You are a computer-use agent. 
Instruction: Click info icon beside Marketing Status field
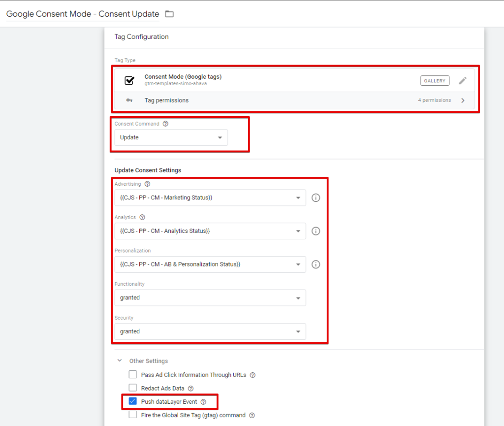[x=315, y=197]
